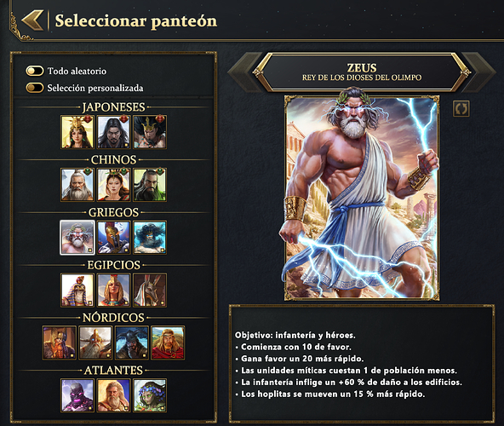Click the portrait refresh arrows icon
Screen dimensions: 504x426
461,108
